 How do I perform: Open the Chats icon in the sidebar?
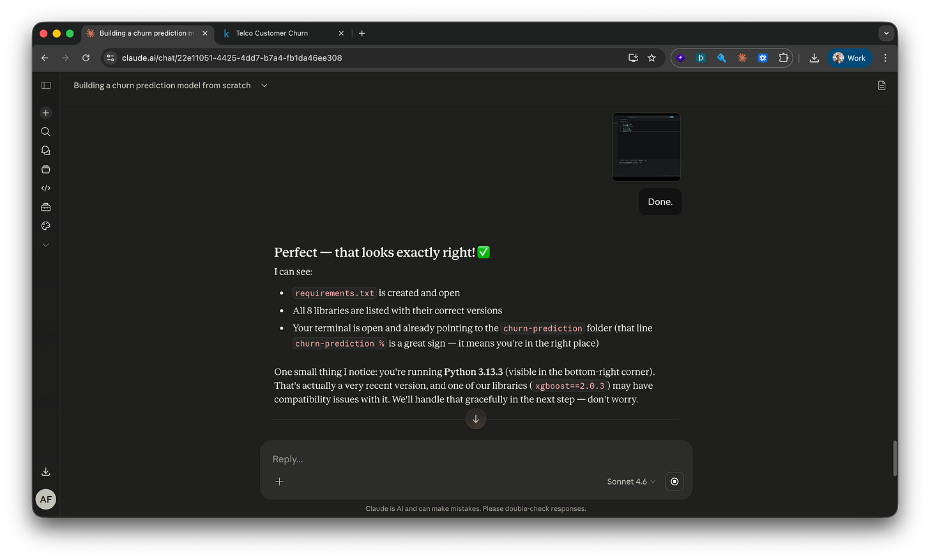[45, 150]
